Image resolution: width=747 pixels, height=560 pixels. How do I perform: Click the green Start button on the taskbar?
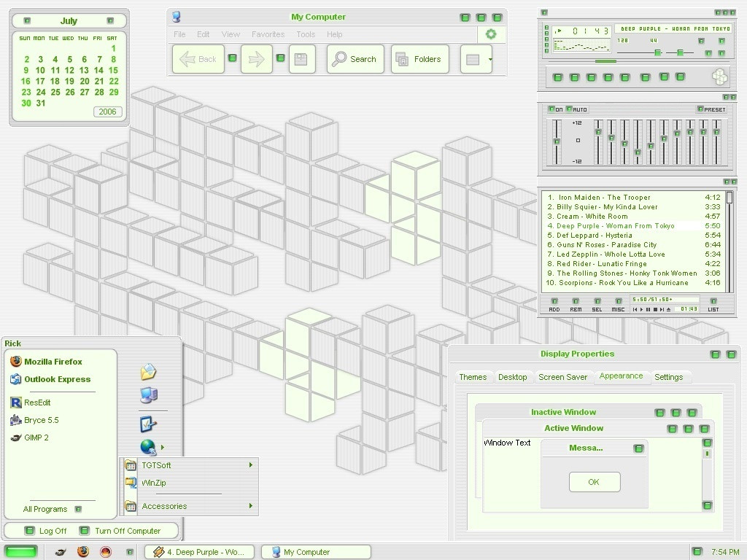tap(20, 552)
